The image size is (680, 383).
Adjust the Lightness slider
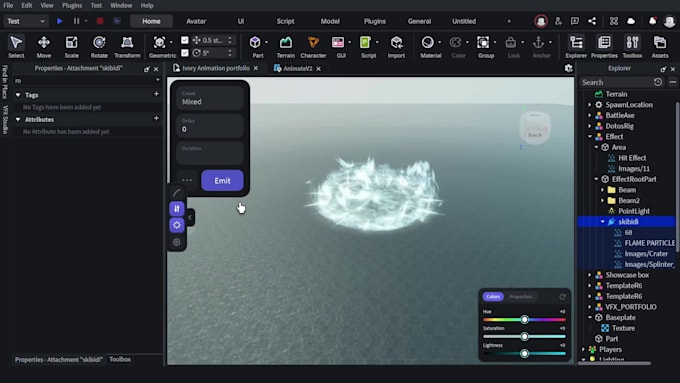pos(524,354)
